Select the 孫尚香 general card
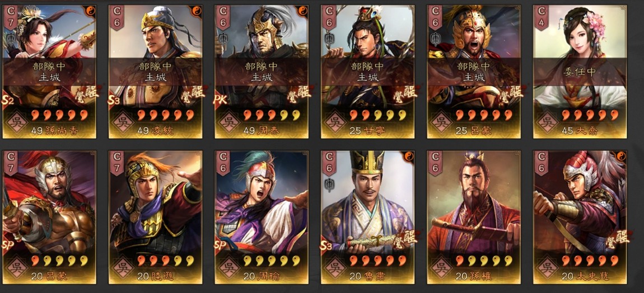The height and width of the screenshot is (293, 644). pos(49,72)
